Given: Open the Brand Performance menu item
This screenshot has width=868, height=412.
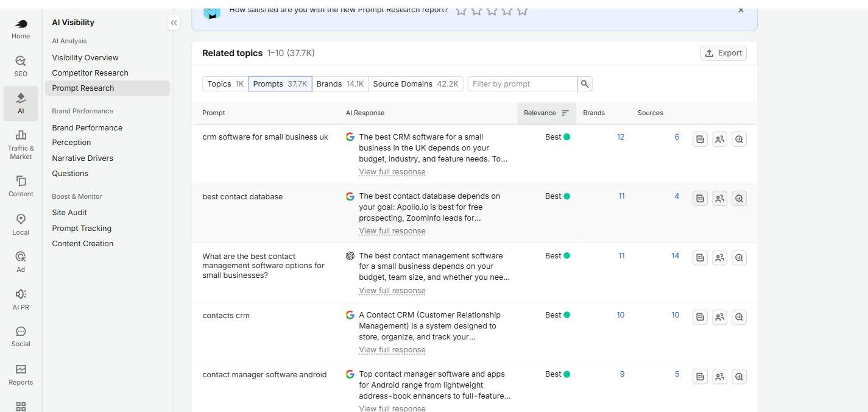Looking at the screenshot, I should [x=87, y=128].
